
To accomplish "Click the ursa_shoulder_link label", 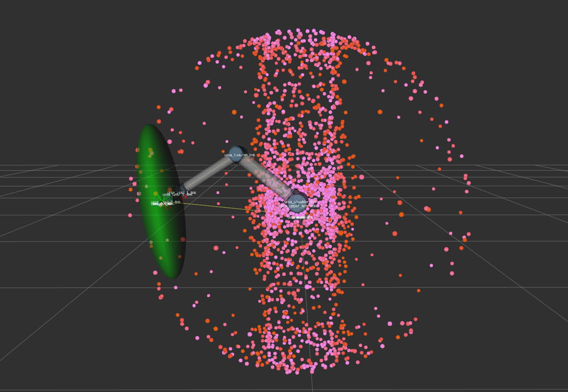I will 300,202.
